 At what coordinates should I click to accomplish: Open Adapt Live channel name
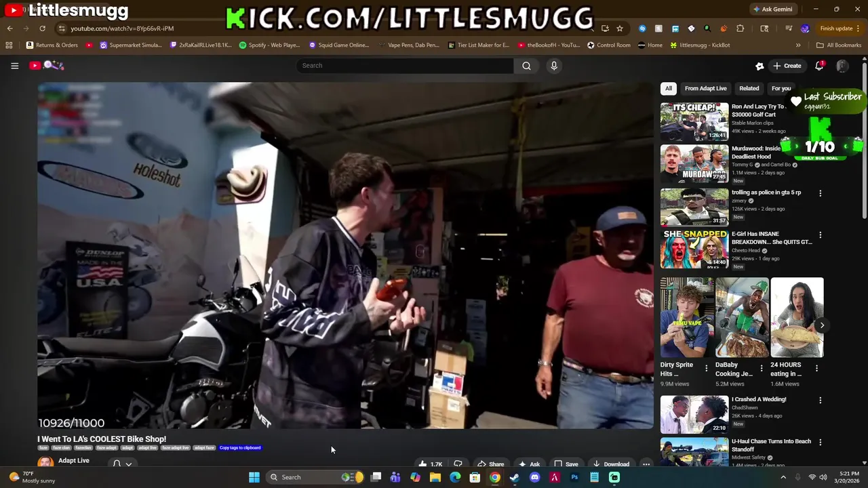tap(74, 461)
